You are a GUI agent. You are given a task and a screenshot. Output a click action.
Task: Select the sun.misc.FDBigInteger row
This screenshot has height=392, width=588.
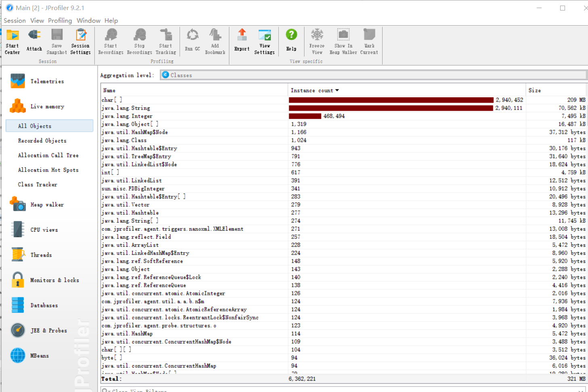point(344,189)
